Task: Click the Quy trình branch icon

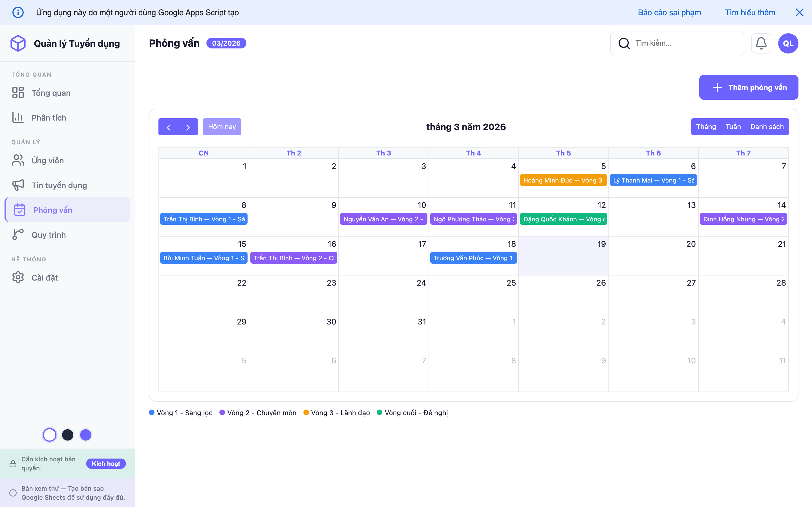Action: 18,234
